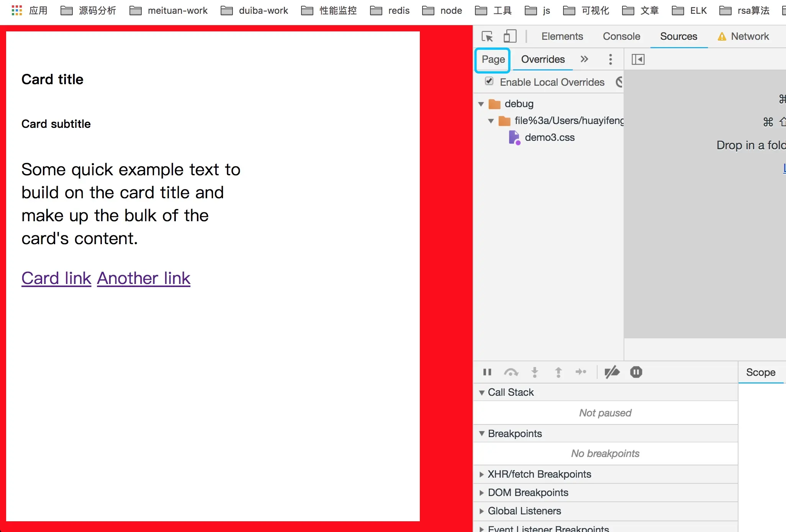Click the step over function icon
Viewport: 786px width, 532px height.
(511, 372)
